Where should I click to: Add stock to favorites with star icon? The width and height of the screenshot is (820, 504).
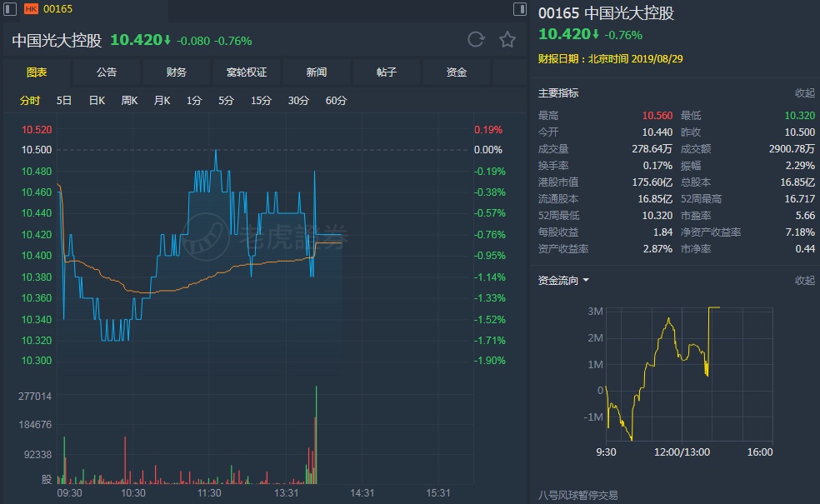507,40
